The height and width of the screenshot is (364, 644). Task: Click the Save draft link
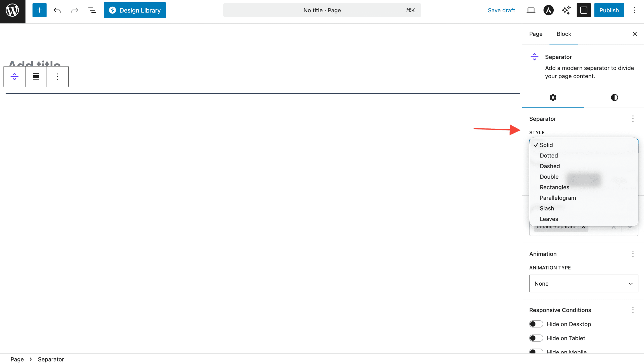coord(501,10)
